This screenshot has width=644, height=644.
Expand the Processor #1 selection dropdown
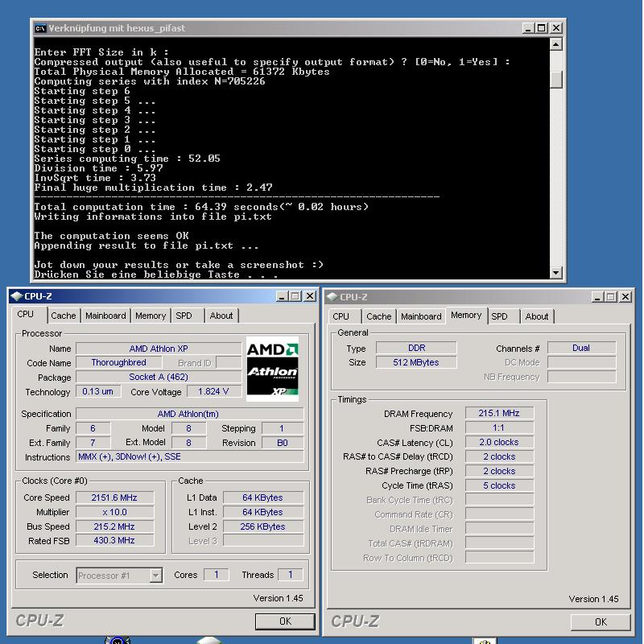coord(155,576)
